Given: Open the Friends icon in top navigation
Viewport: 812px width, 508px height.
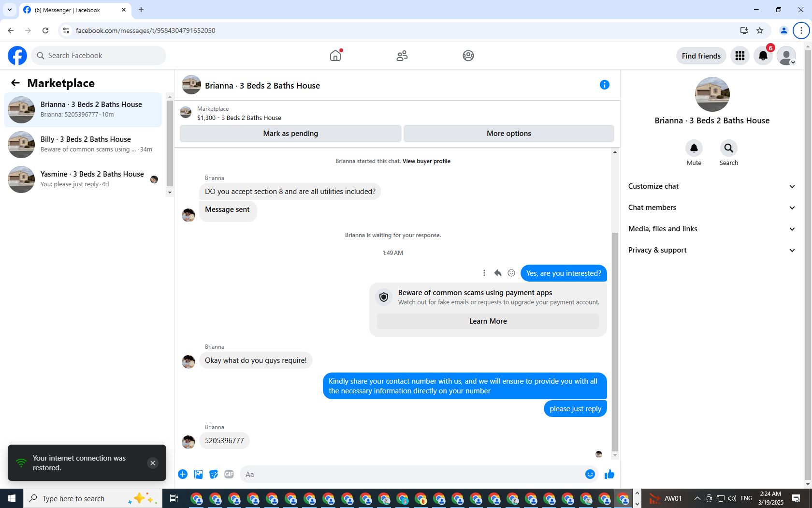Looking at the screenshot, I should [x=402, y=56].
